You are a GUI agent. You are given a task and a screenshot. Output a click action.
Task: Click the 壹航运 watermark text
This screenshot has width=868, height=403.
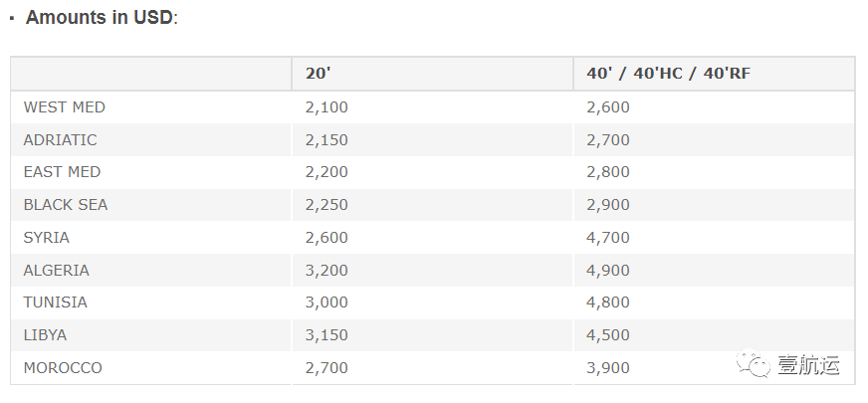(x=808, y=365)
